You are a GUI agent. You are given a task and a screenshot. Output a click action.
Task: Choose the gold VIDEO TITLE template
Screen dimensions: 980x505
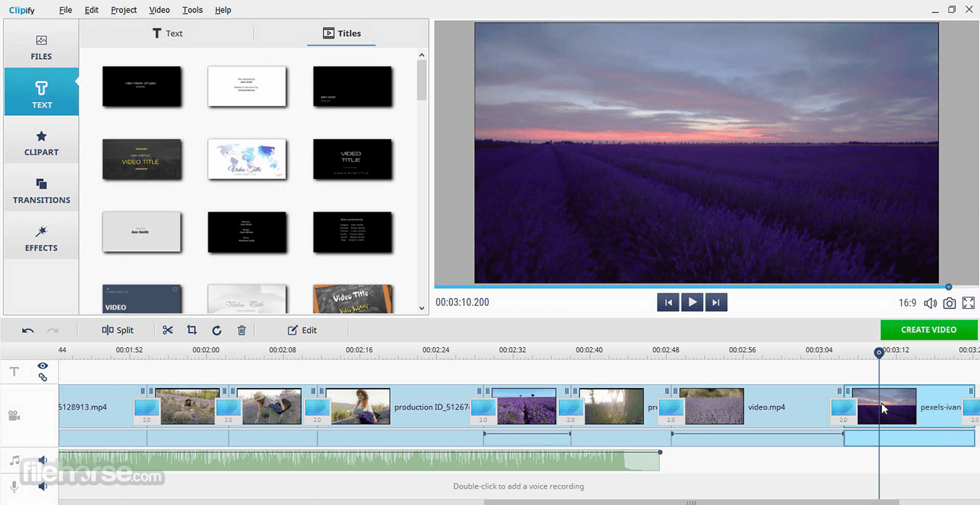[x=142, y=159]
